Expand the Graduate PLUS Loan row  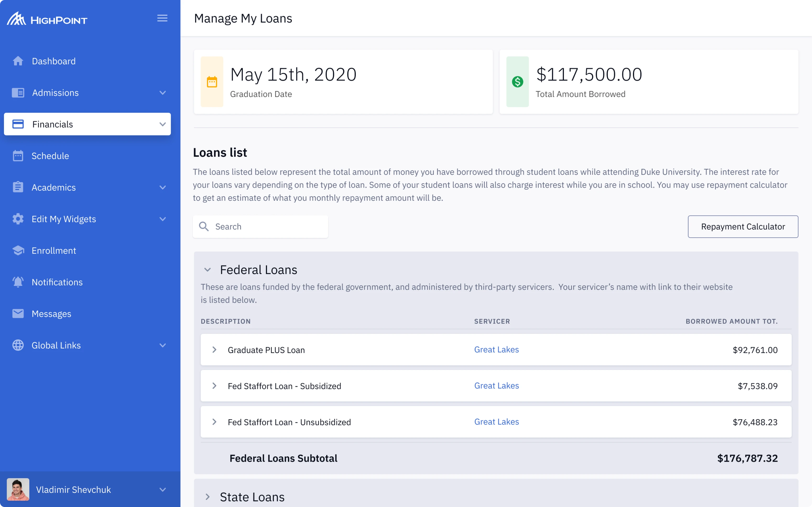[215, 350]
